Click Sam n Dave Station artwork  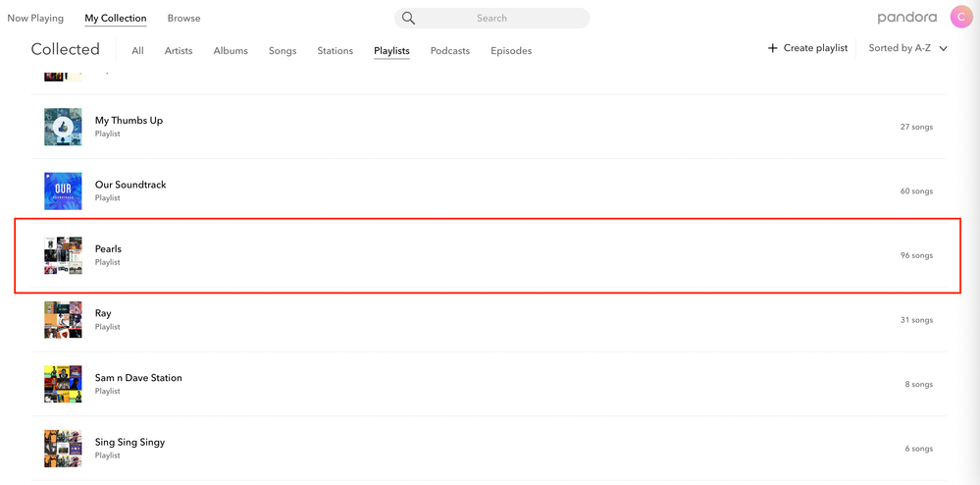pos(63,384)
